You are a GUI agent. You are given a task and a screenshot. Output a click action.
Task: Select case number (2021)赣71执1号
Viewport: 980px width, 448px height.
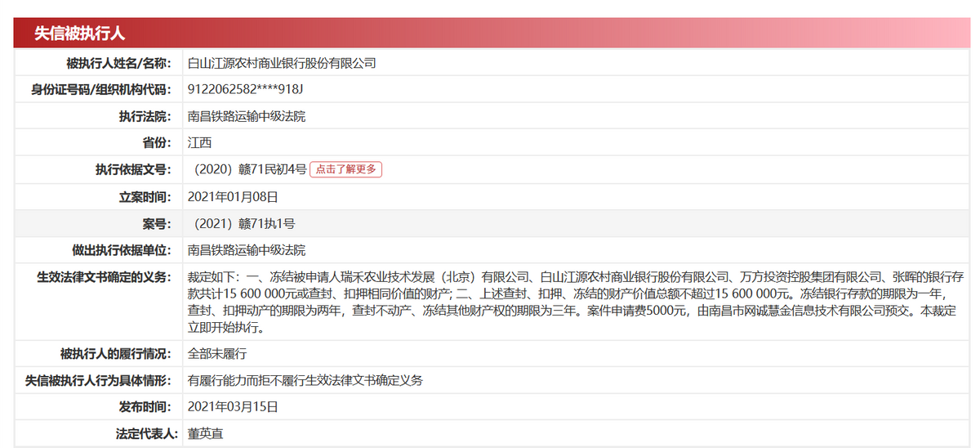pyautogui.click(x=243, y=223)
